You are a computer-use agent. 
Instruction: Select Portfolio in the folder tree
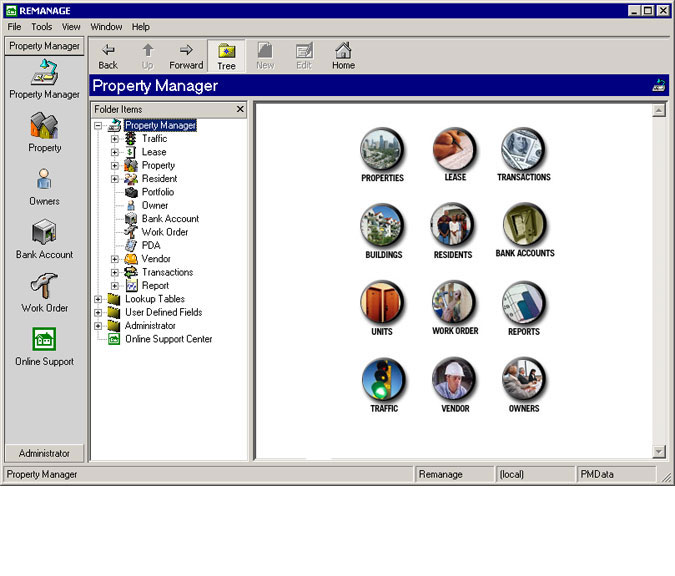(x=158, y=192)
